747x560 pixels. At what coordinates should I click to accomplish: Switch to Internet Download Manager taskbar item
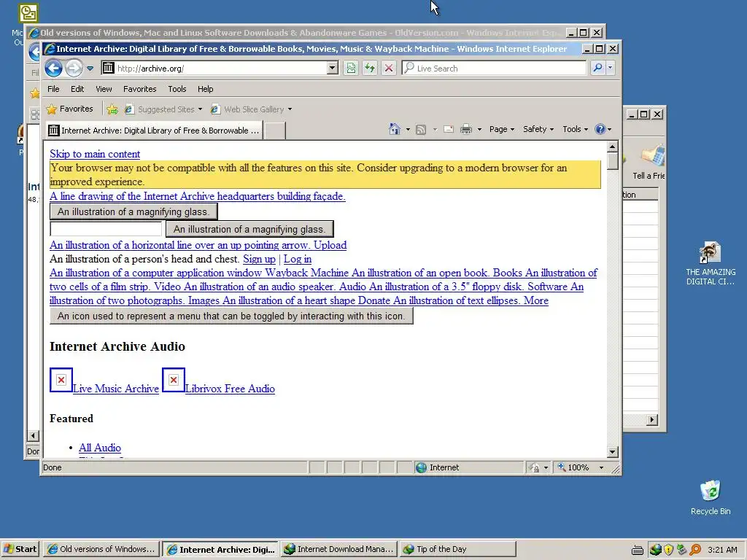pos(339,549)
